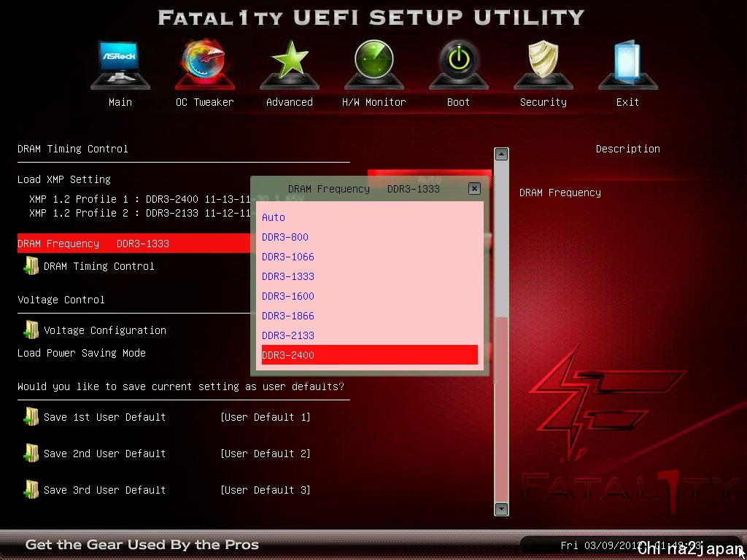
Task: Switch to the Exit tab label
Action: coord(628,102)
